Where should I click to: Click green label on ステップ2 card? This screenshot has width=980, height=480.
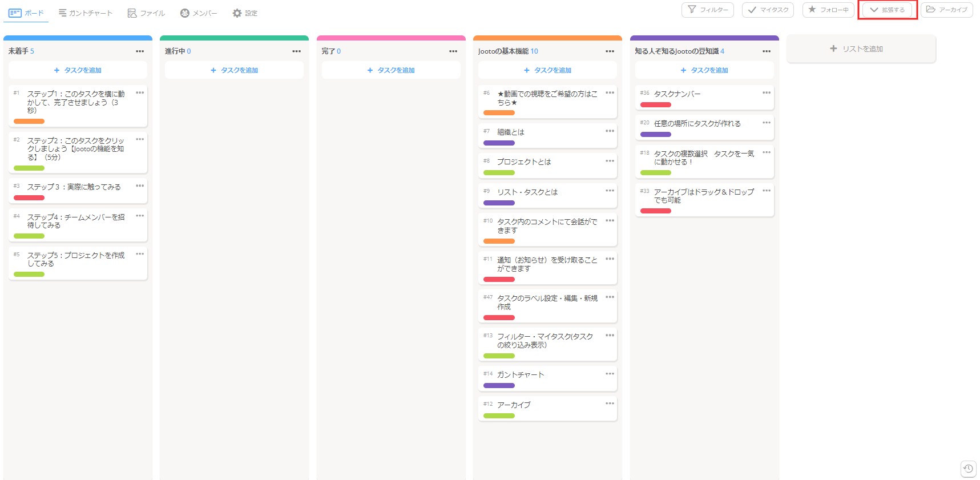coord(29,168)
